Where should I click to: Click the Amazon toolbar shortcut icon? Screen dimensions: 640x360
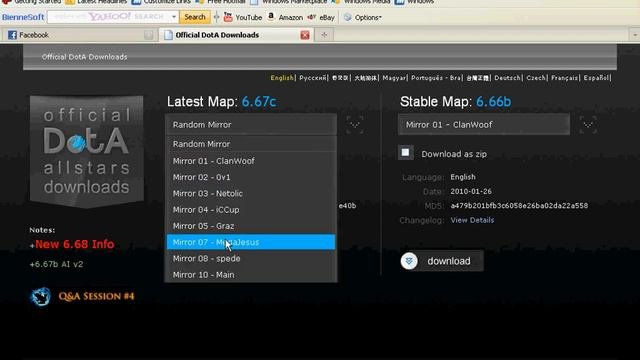tap(271, 17)
